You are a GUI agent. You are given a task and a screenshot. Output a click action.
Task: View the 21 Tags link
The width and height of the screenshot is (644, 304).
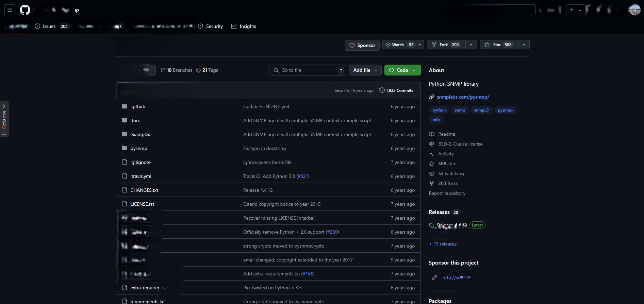tap(207, 70)
